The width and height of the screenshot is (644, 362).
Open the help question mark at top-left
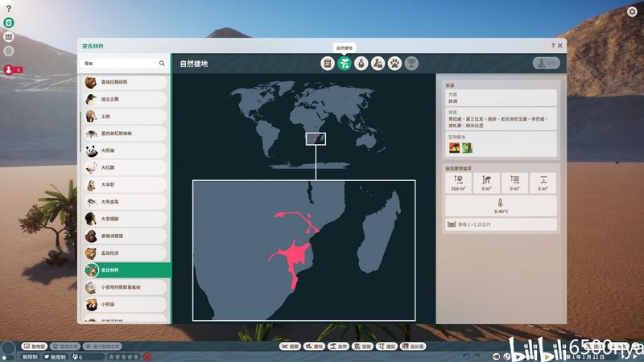[9, 9]
